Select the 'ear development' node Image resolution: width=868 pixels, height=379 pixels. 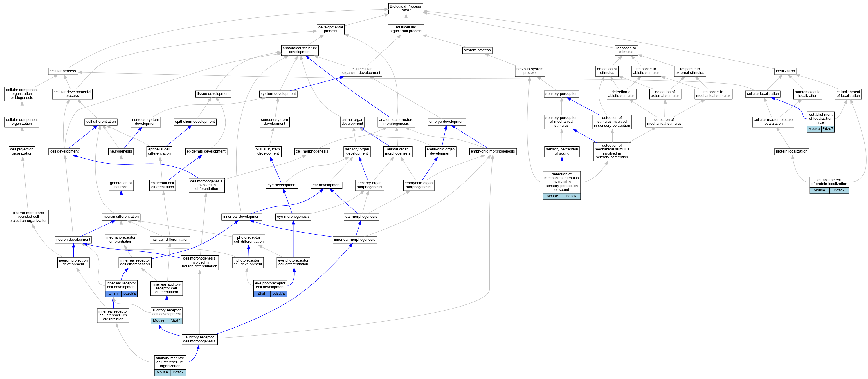point(327,185)
